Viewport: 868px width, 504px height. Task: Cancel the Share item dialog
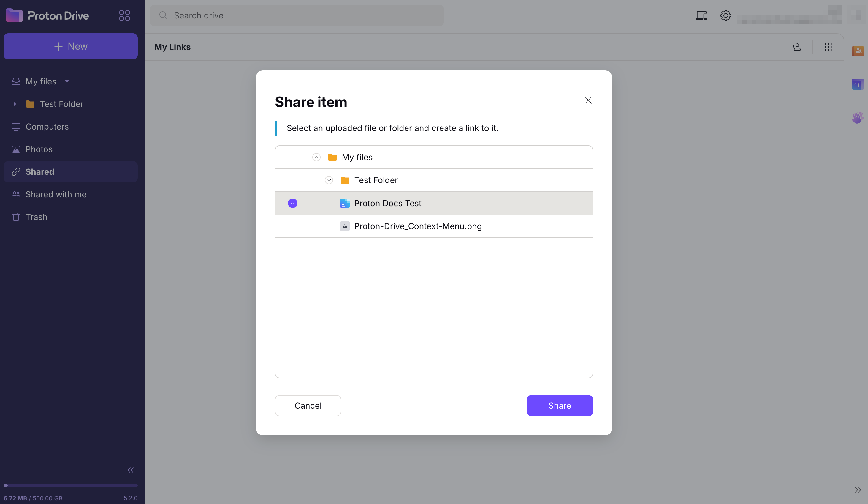coord(308,405)
